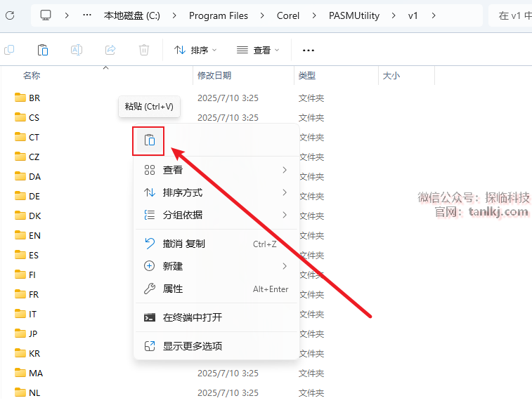The image size is (532, 403).
Task: Sort by 名称 column header
Action: click(x=32, y=76)
